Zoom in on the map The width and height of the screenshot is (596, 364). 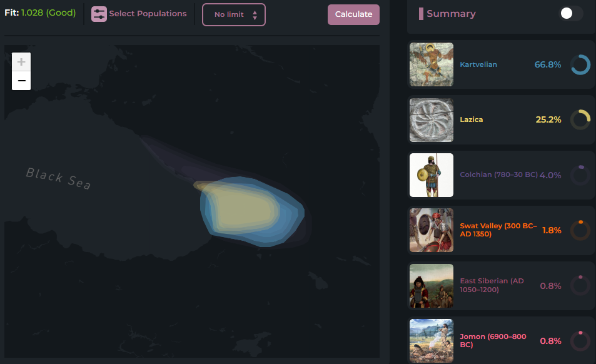(x=21, y=62)
